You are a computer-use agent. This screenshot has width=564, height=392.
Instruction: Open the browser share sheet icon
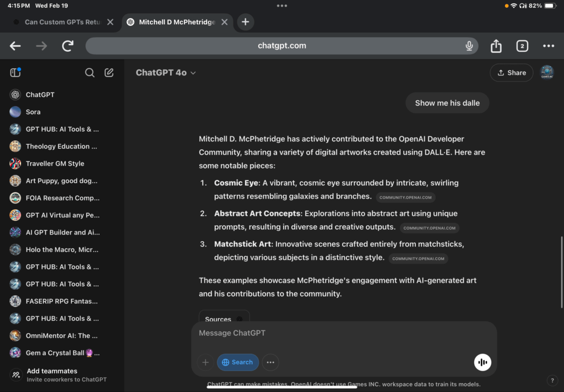point(495,46)
